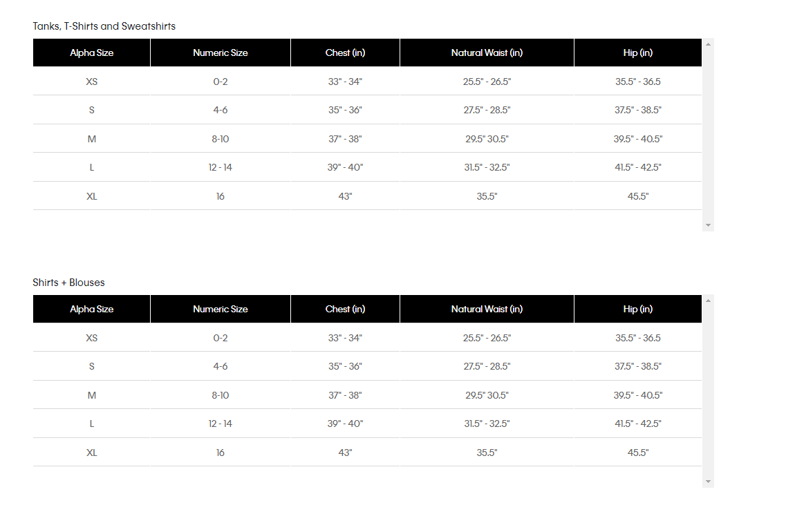This screenshot has width=795, height=532.
Task: Select the 43" chest value in the Tanks table
Action: point(345,196)
